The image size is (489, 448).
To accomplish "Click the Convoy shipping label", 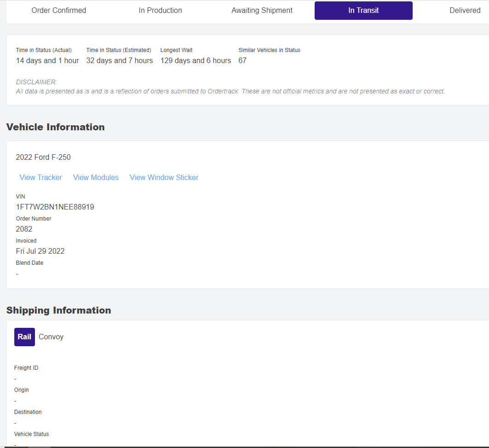I will tap(51, 337).
